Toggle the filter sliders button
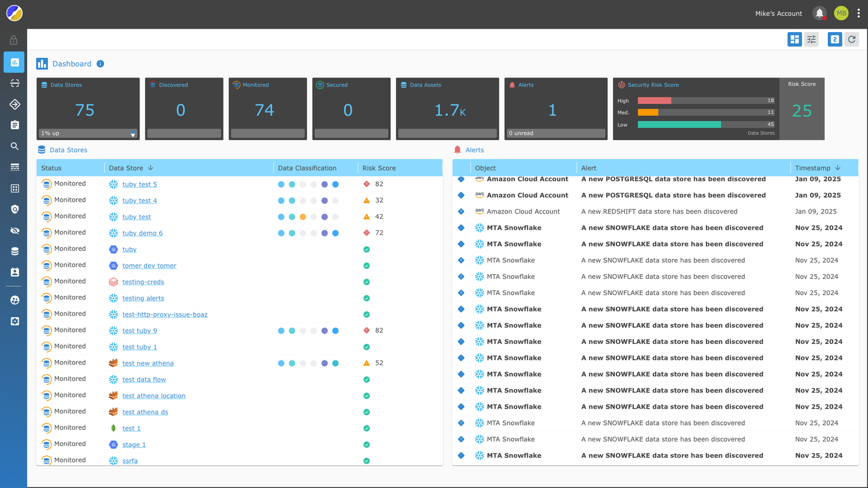Viewport: 868px width, 488px height. pos(811,39)
